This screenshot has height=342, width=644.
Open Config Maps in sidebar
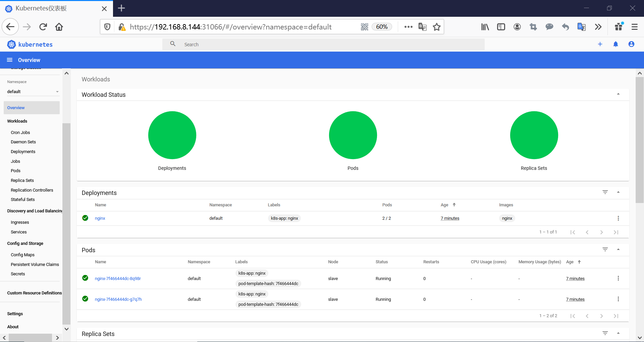[22, 255]
